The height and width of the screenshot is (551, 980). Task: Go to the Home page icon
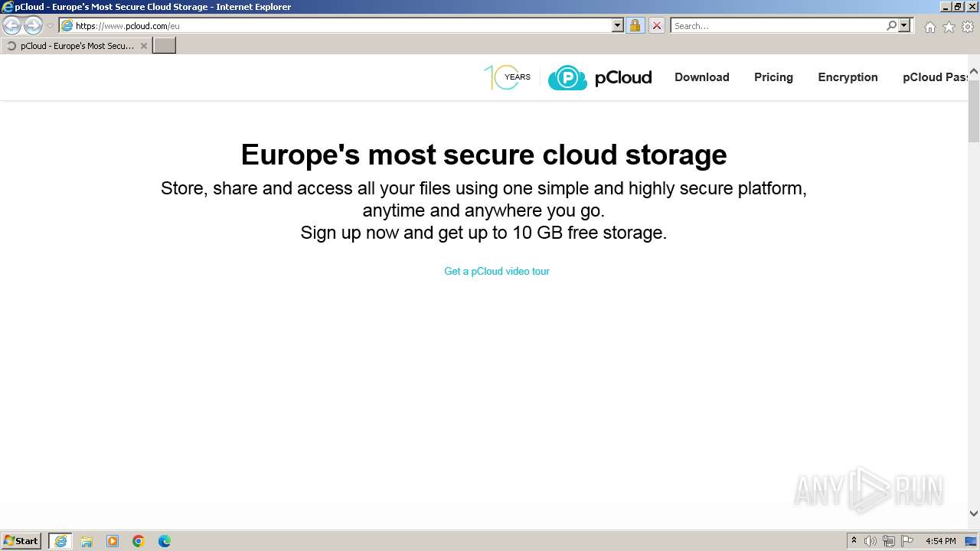pos(929,27)
